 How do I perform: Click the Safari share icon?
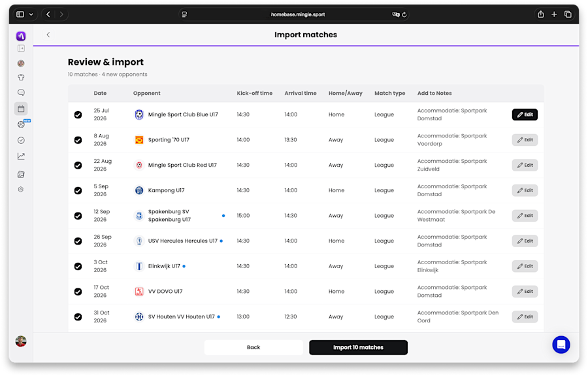[x=540, y=14]
